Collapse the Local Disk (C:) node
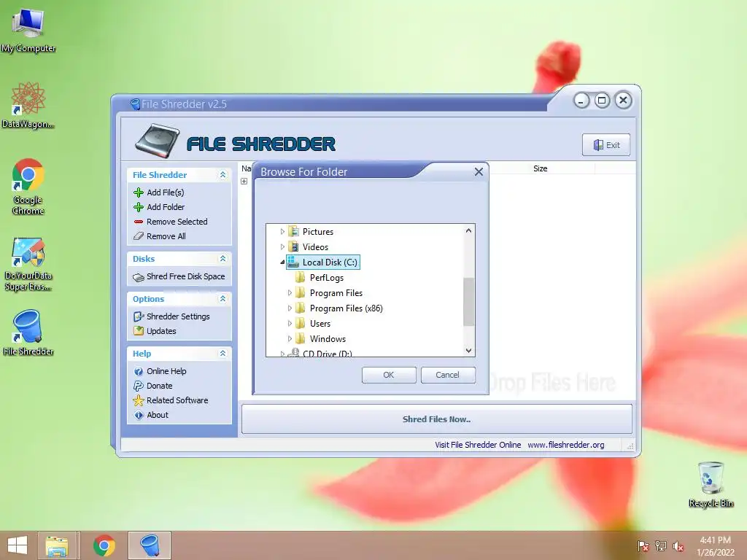Image resolution: width=747 pixels, height=560 pixels. pos(282,262)
